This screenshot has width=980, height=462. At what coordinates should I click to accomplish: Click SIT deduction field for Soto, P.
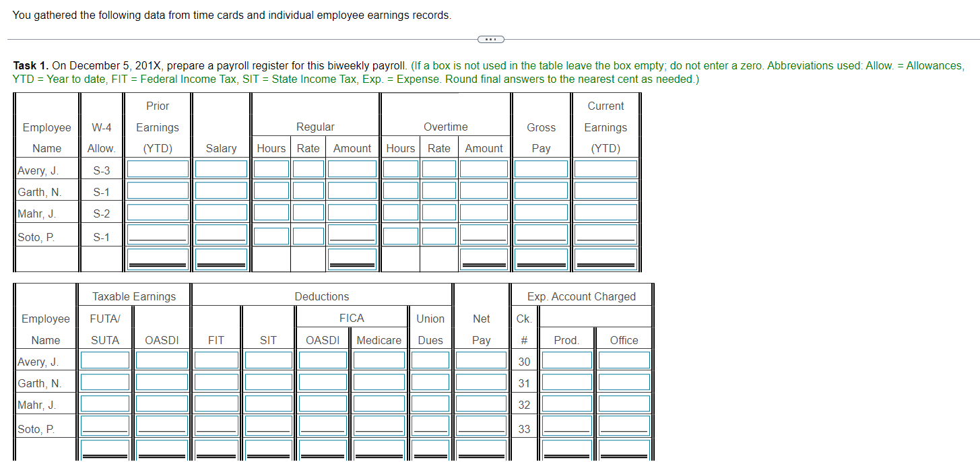point(267,425)
